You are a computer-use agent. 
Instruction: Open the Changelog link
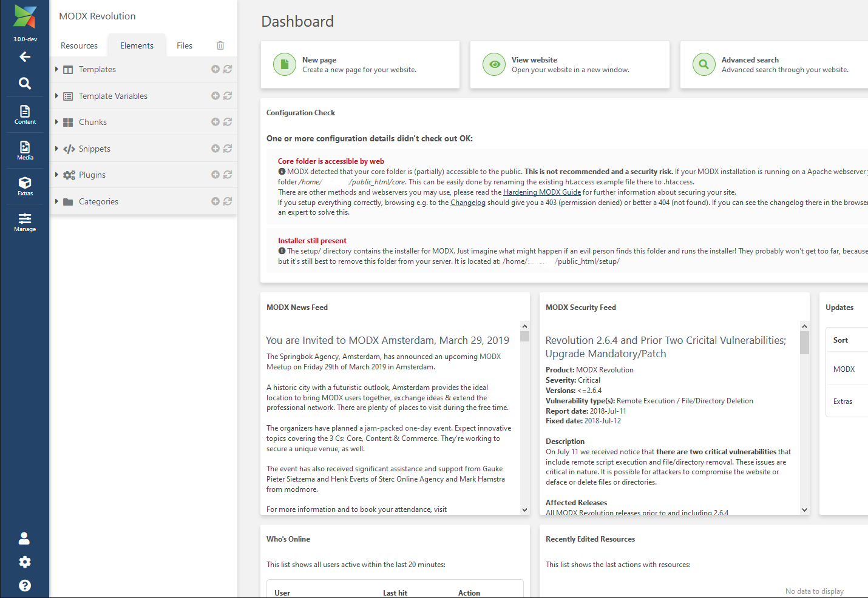[x=468, y=203]
